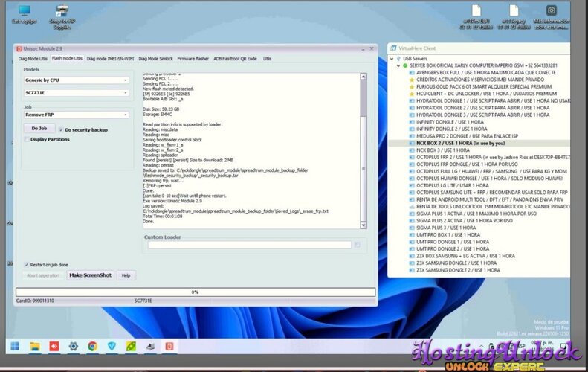Click device icon beside INFINITY DONGLE 2
The width and height of the screenshot is (588, 372).
pos(412,129)
